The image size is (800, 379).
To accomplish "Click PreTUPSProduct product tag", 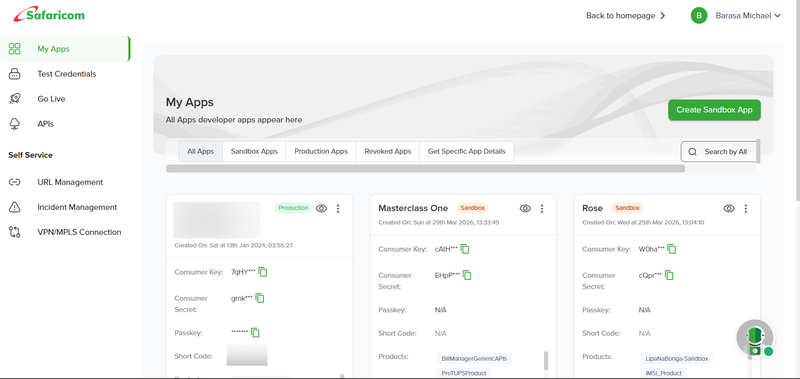I will 464,373.
